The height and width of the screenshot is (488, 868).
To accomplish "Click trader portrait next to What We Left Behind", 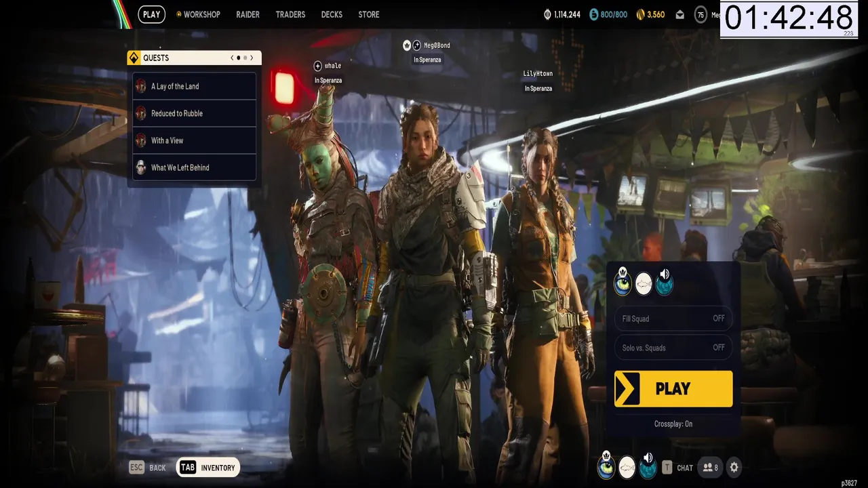I will 141,167.
